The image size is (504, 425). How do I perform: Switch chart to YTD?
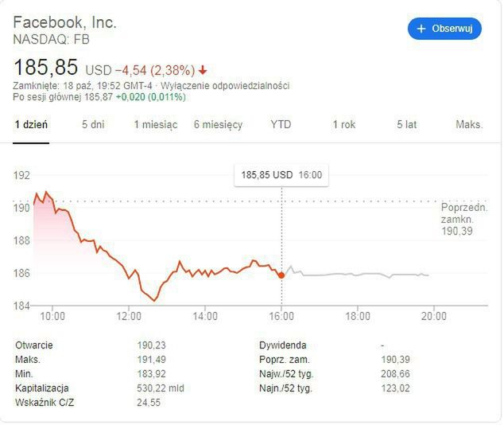[281, 125]
